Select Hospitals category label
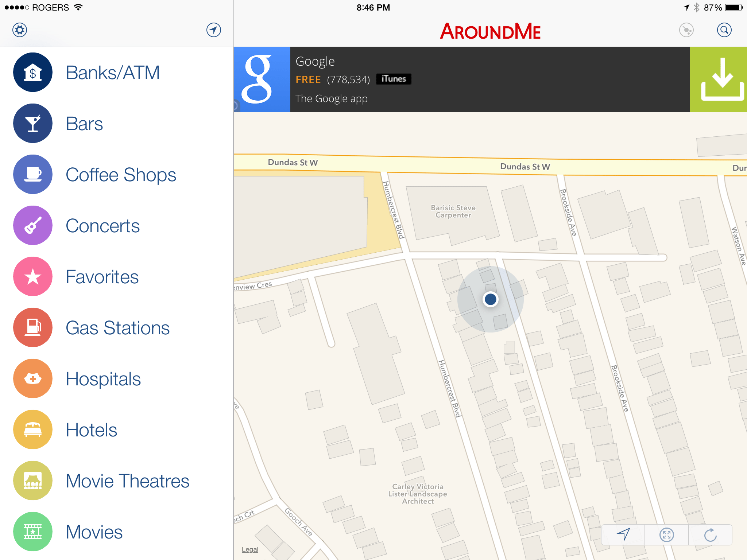The image size is (747, 560). 103,380
